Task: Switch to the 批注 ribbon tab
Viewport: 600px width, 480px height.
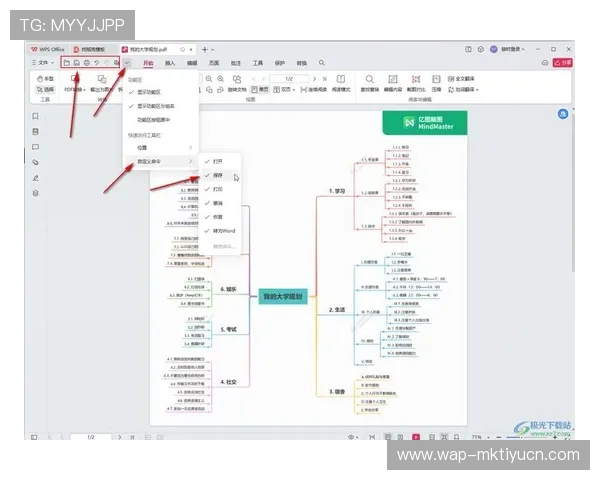Action: [236, 62]
